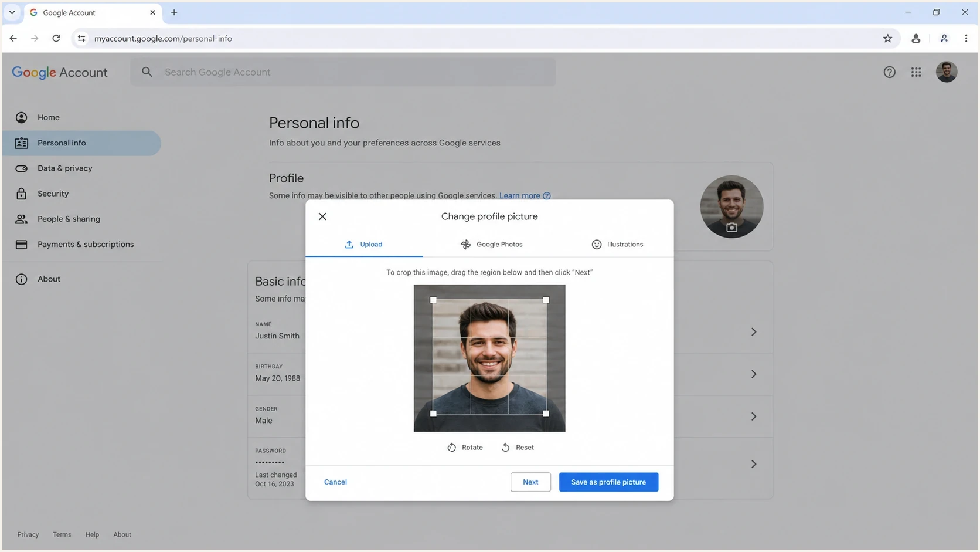Click the Home person-circle icon

coord(21,118)
